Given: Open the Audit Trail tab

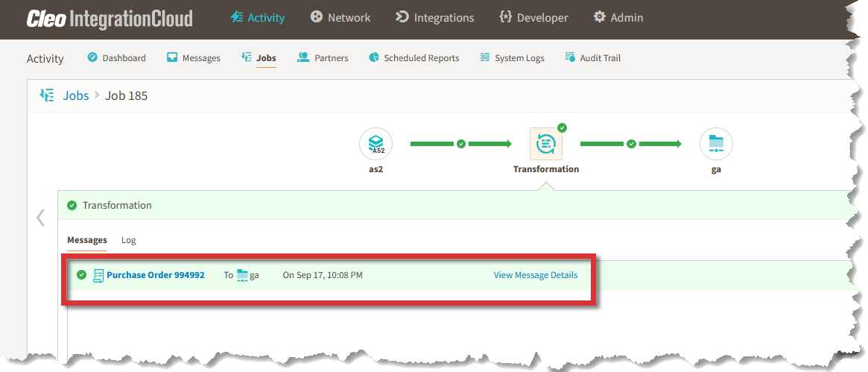Looking at the screenshot, I should pyautogui.click(x=593, y=57).
